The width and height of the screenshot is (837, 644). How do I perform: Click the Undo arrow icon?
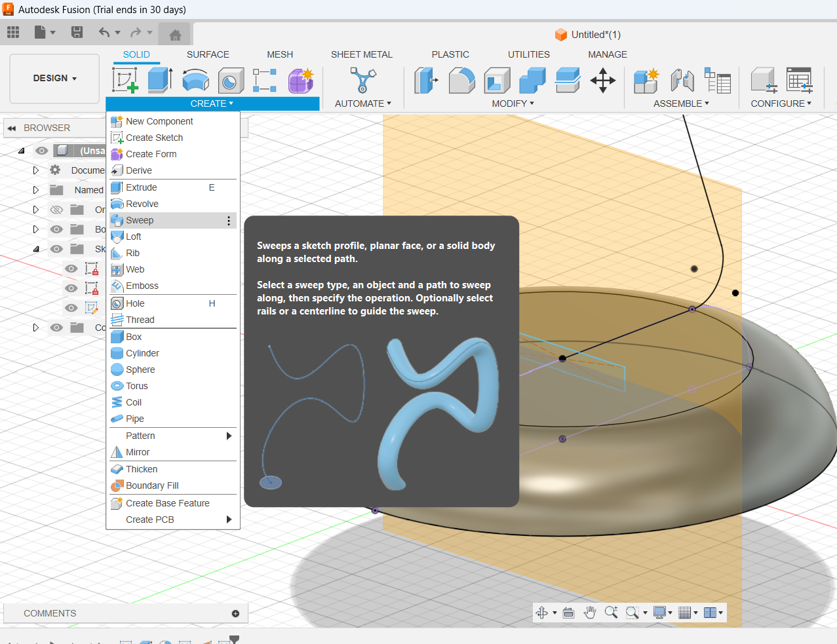(x=104, y=32)
